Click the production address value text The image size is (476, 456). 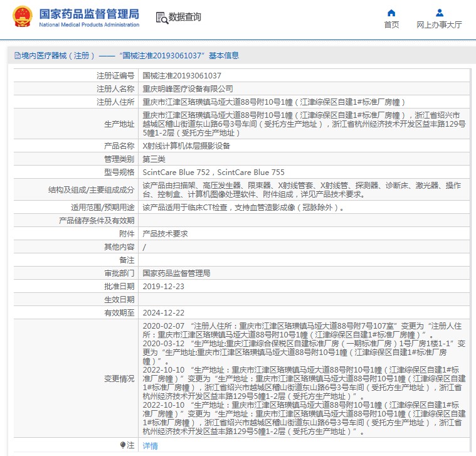coord(304,124)
